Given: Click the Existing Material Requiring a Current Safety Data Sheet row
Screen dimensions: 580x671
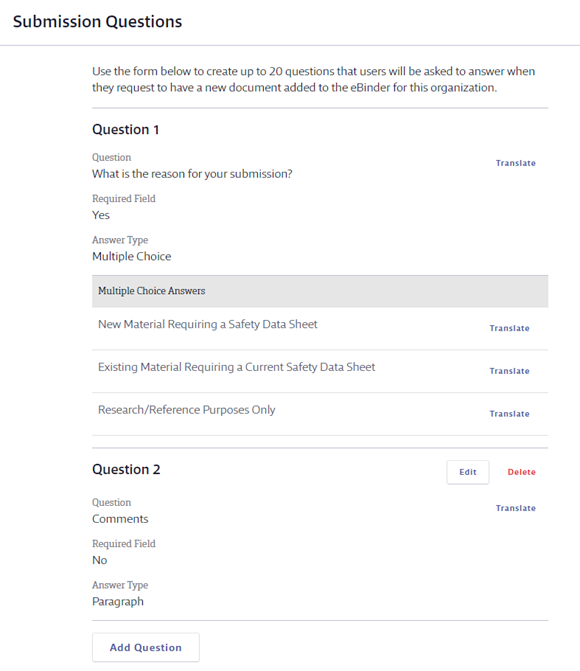Looking at the screenshot, I should 320,371.
